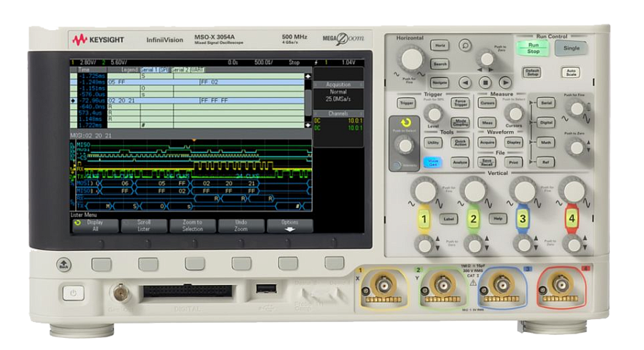Push the Horiz key
The height and width of the screenshot is (350, 644).
(439, 46)
